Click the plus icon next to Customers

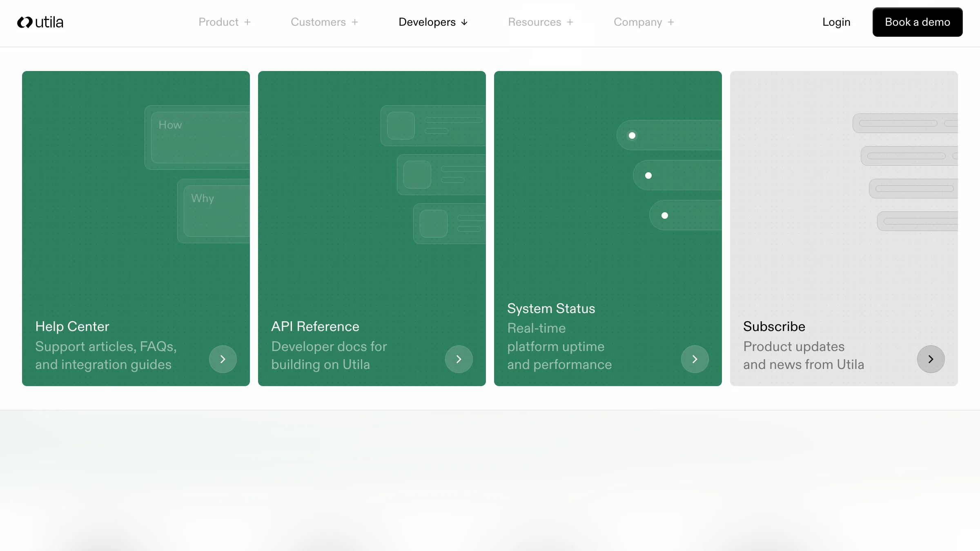point(355,22)
